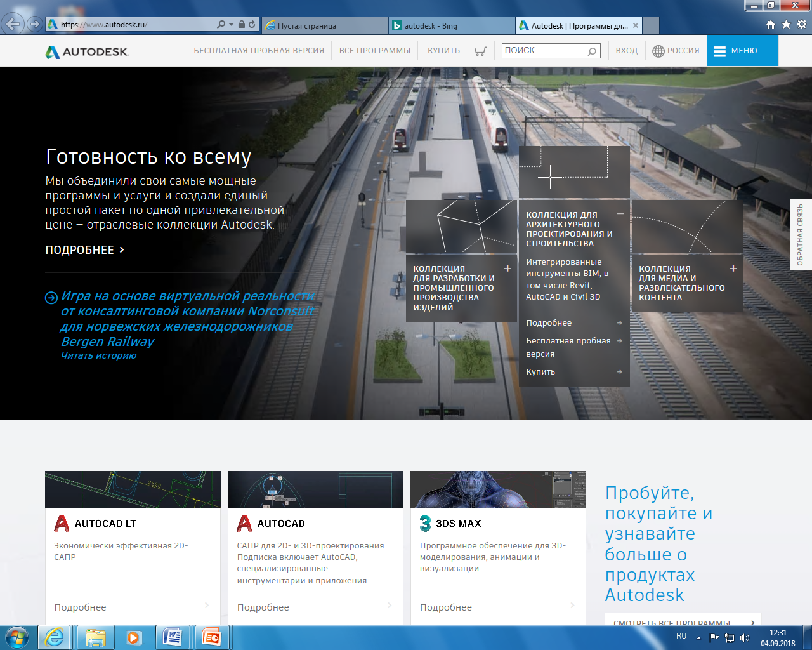Click Купить in architecture collection panel
The image size is (812, 650).
tap(574, 372)
